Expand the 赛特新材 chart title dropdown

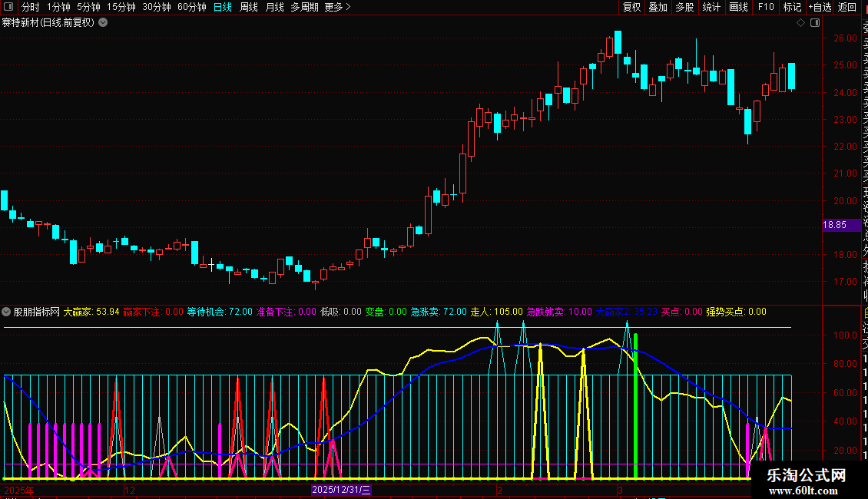pos(103,23)
